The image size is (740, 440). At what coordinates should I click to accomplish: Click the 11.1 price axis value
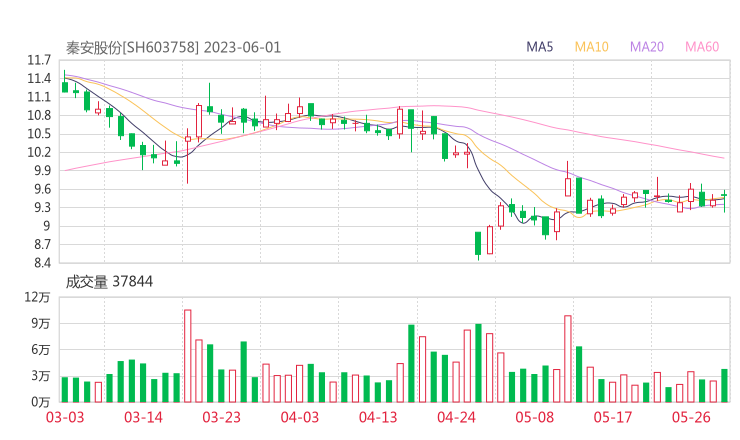[x=39, y=97]
